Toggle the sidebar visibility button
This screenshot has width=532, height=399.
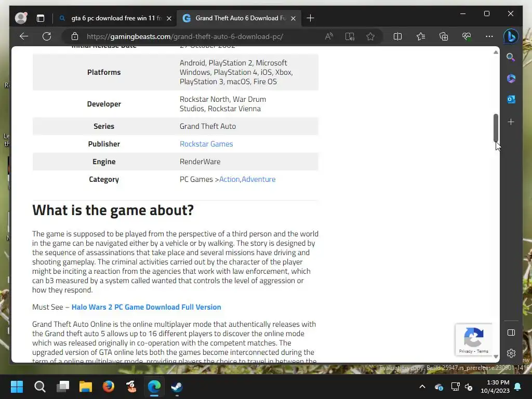[x=511, y=332]
